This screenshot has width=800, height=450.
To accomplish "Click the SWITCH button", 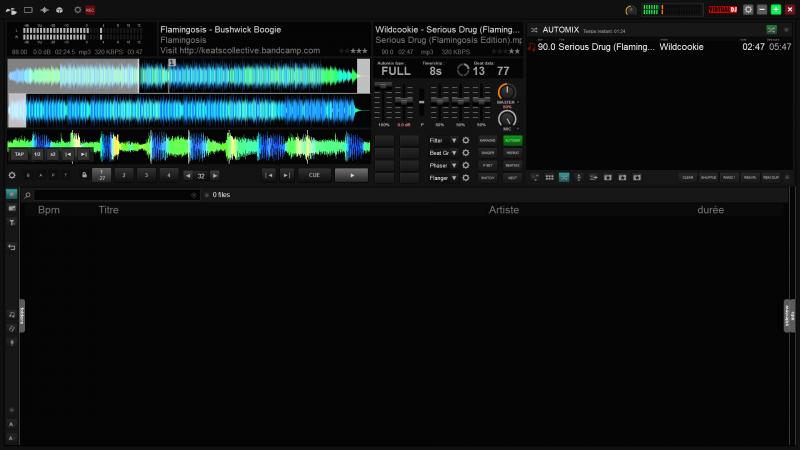I will click(487, 178).
